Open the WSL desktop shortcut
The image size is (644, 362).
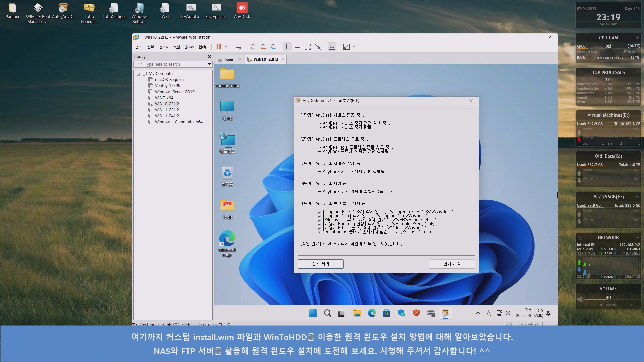pyautogui.click(x=165, y=11)
